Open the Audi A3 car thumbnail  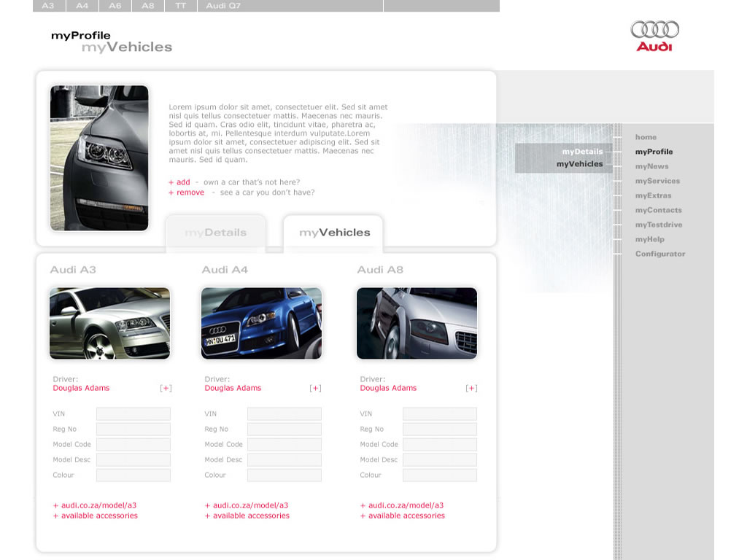(109, 323)
